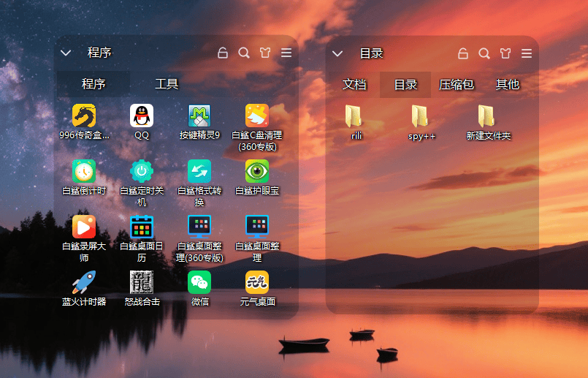This screenshot has width=588, height=378.
Task: Switch to the 文档 tab
Action: (x=354, y=85)
